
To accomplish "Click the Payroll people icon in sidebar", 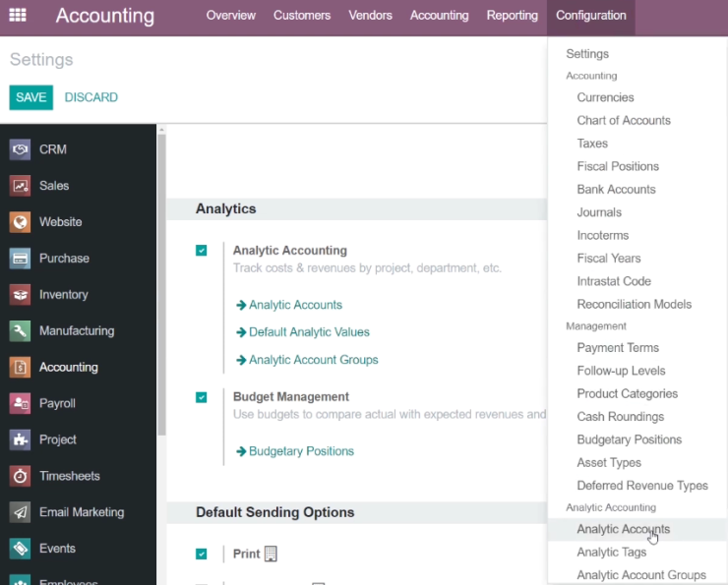I will pos(20,403).
